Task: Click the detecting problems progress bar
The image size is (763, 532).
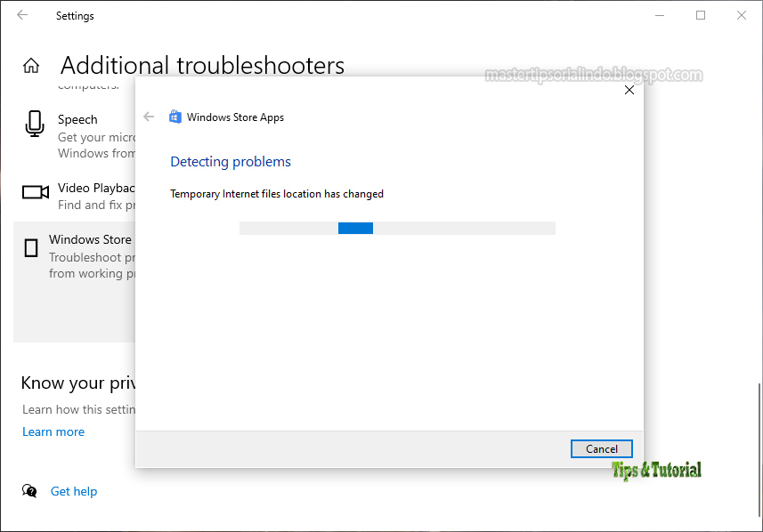Action: (x=397, y=228)
